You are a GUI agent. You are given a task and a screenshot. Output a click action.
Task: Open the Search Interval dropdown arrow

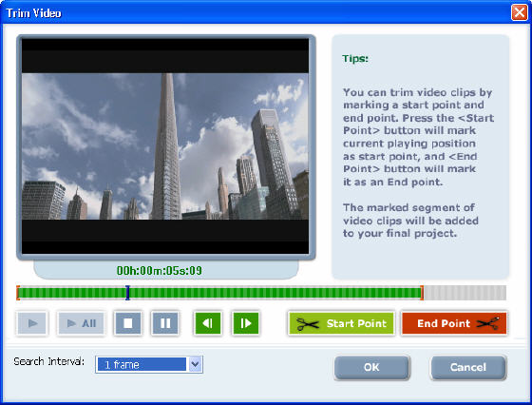[x=195, y=365]
